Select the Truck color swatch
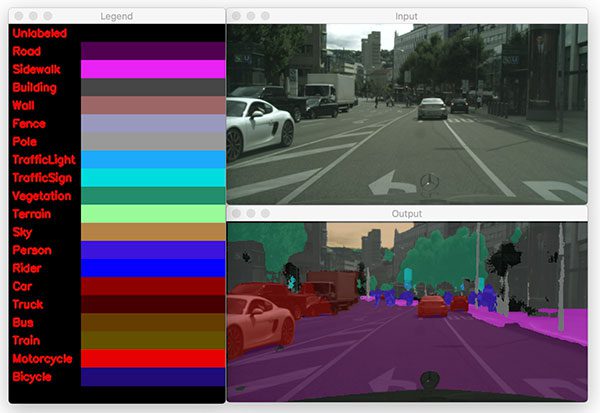The width and height of the screenshot is (600, 413). (x=153, y=304)
